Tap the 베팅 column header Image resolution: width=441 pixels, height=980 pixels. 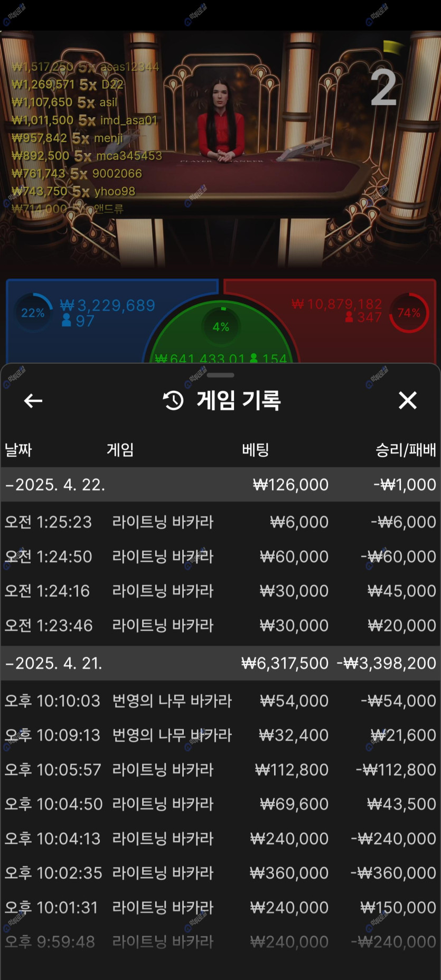coord(255,450)
